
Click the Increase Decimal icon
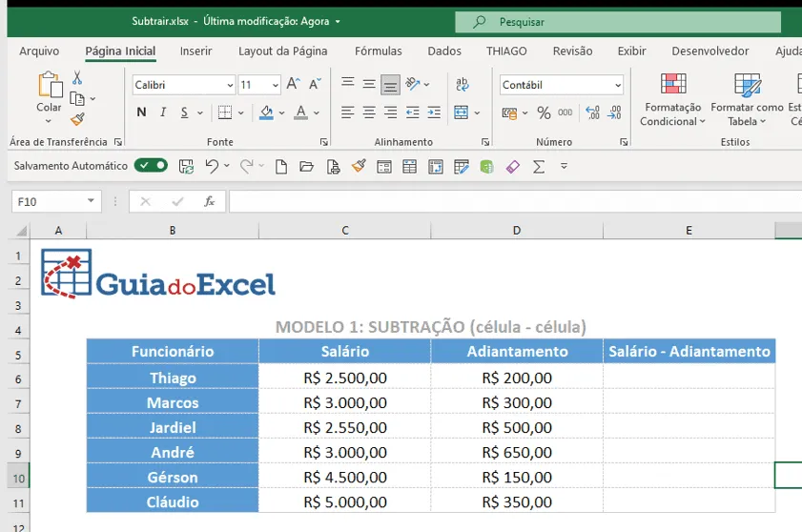click(592, 113)
